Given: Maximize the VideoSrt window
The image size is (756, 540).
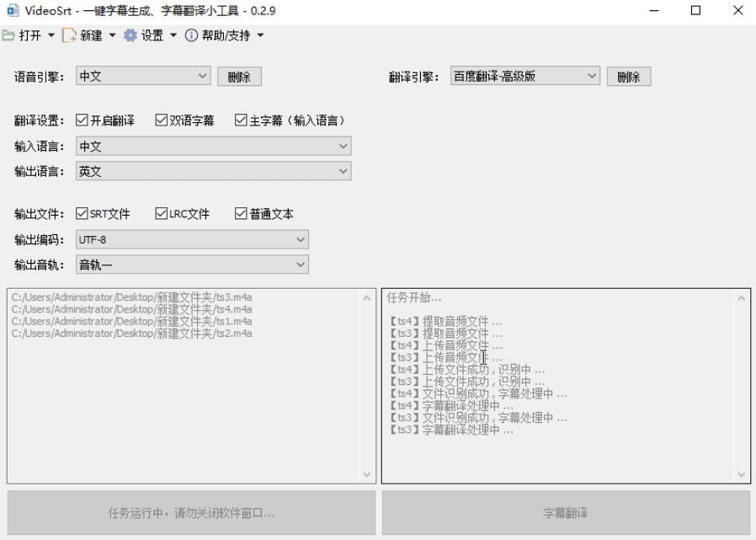Looking at the screenshot, I should [x=695, y=10].
